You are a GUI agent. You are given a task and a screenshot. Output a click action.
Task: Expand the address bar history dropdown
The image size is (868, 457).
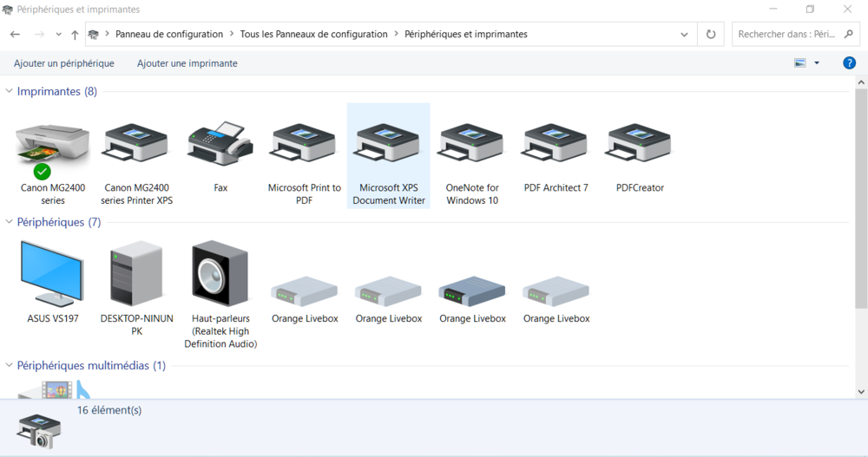pyautogui.click(x=684, y=35)
